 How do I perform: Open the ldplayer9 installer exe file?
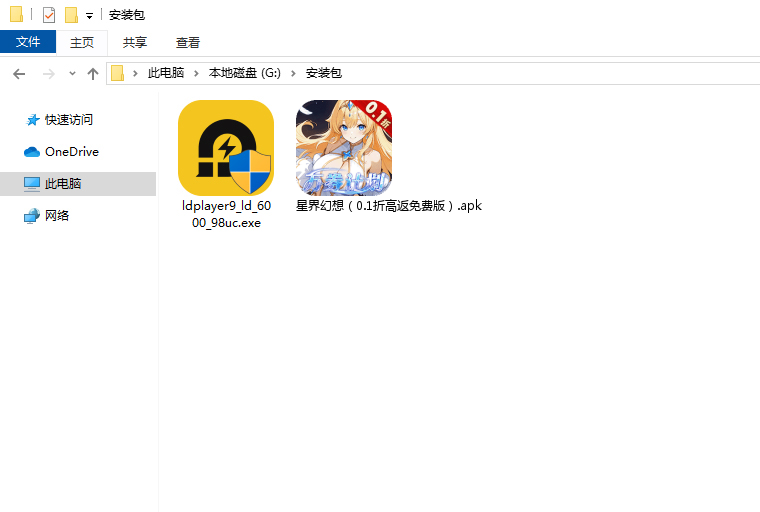(x=226, y=148)
